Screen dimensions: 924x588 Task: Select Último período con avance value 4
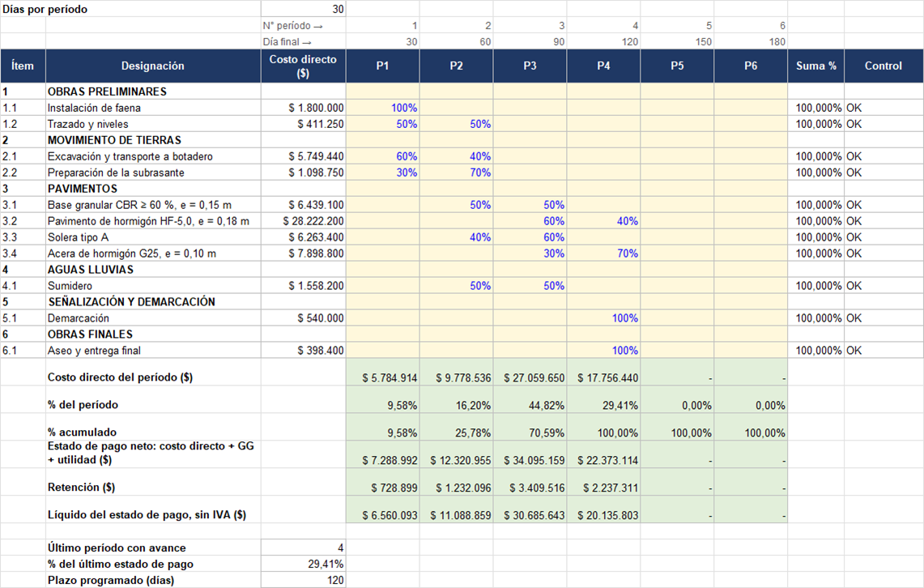[304, 548]
